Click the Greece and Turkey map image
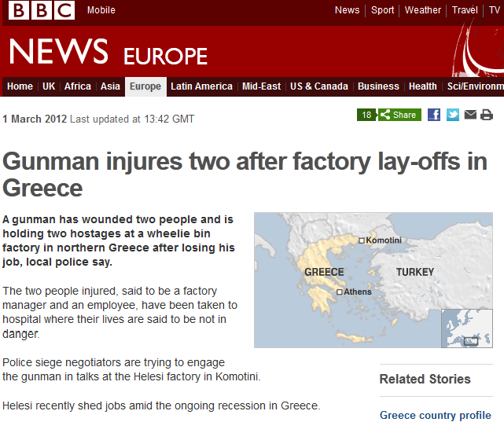 (x=373, y=280)
